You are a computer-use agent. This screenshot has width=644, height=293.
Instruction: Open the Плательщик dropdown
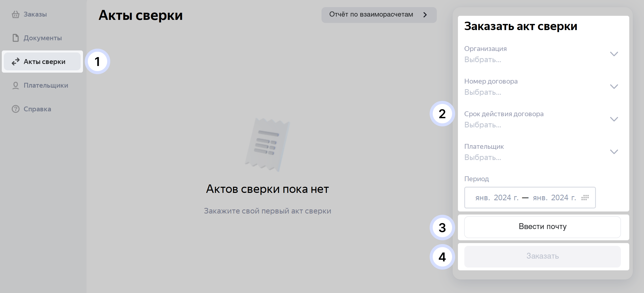click(x=614, y=151)
